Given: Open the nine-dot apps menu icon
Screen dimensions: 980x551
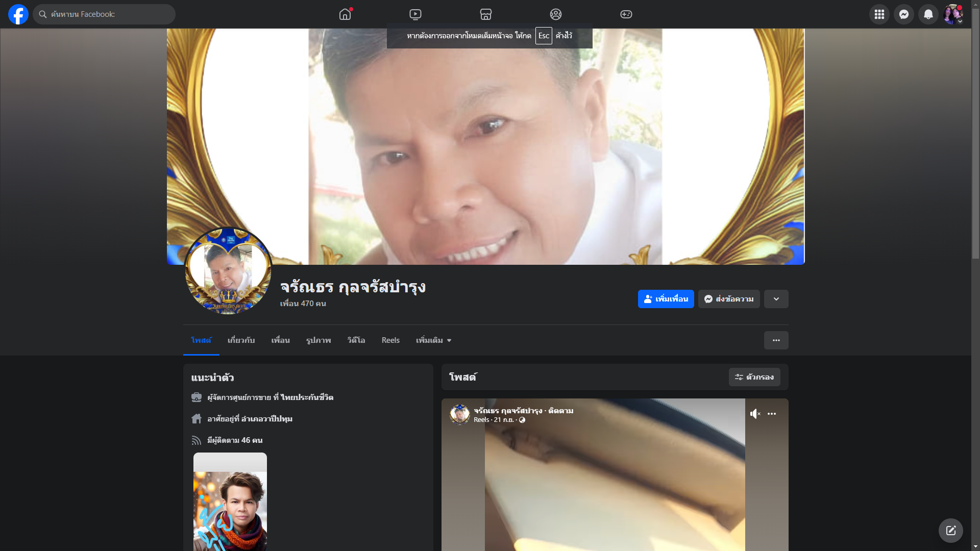Looking at the screenshot, I should 879,14.
